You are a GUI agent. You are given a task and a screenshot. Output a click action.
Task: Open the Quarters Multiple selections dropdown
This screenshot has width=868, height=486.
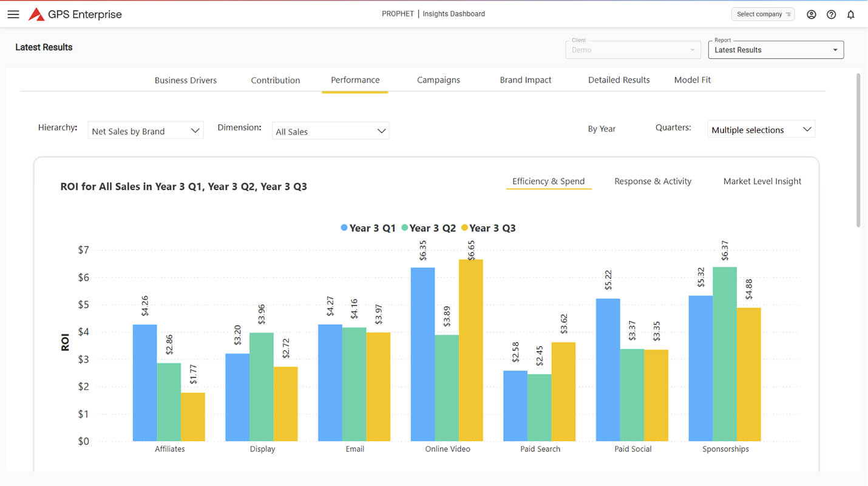(761, 129)
